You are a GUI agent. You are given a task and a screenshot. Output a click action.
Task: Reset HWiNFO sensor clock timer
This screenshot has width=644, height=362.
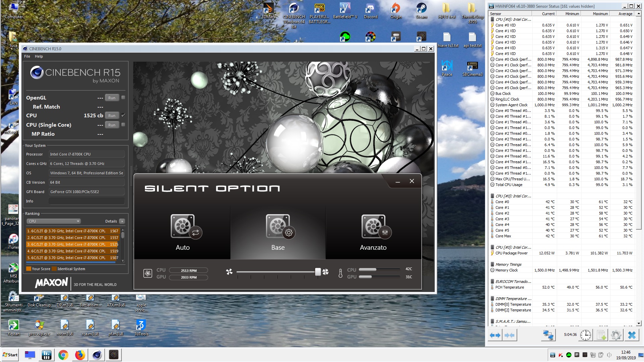pos(586,335)
